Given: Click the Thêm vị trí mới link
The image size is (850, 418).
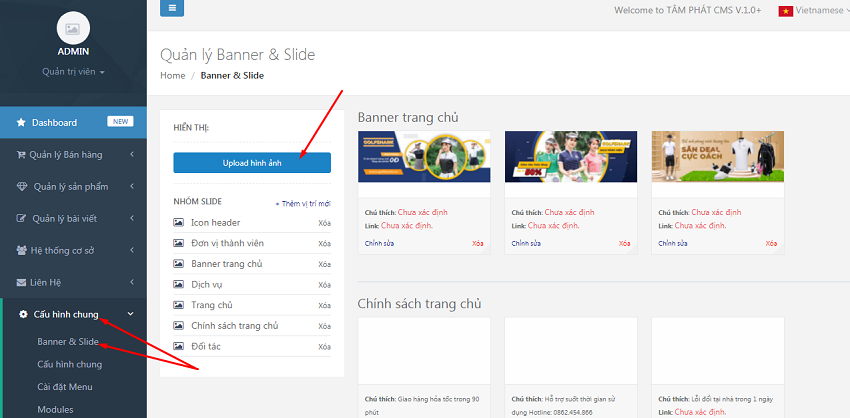Looking at the screenshot, I should point(302,203).
